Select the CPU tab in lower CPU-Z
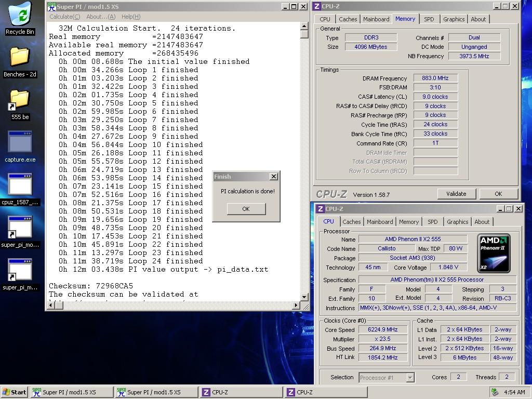 [x=328, y=221]
